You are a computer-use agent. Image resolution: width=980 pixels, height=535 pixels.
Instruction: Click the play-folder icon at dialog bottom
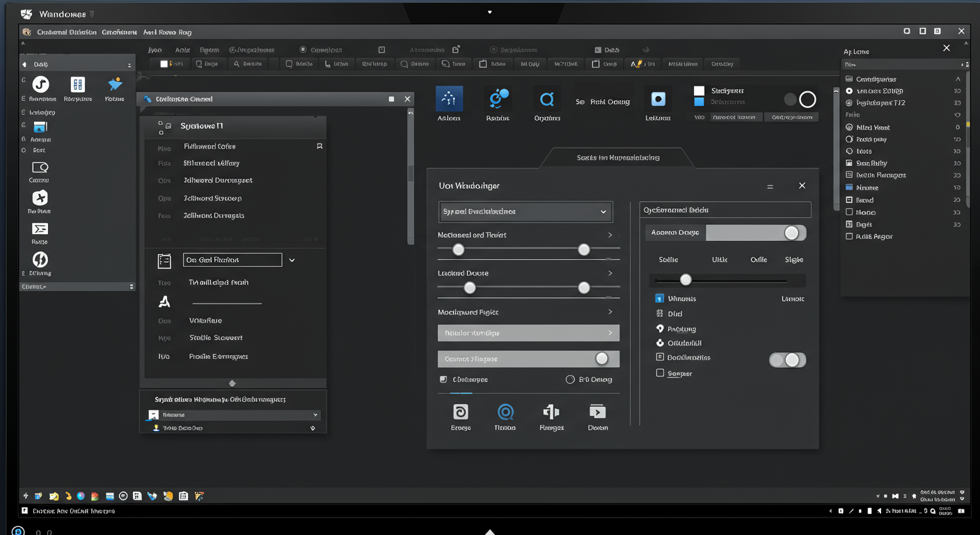click(597, 411)
